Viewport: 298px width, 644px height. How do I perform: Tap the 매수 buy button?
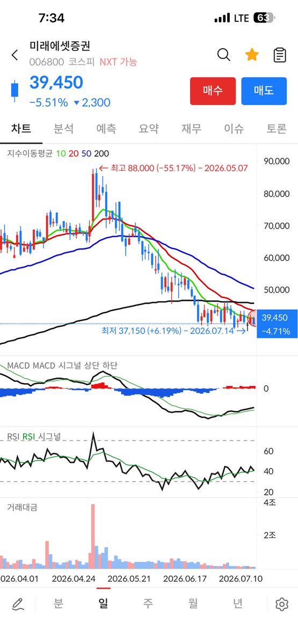pos(213,91)
